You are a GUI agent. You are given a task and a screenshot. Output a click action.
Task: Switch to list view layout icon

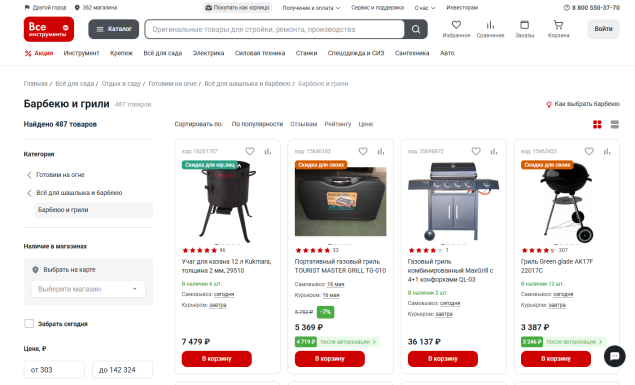615,125
